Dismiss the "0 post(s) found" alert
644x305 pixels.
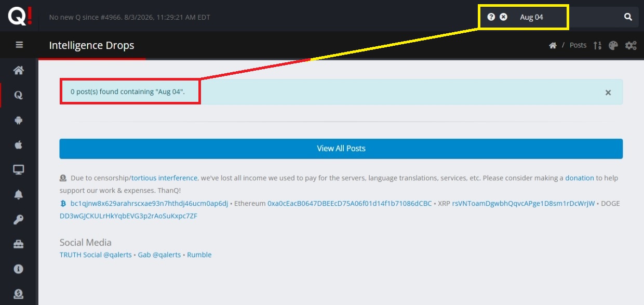pyautogui.click(x=608, y=92)
